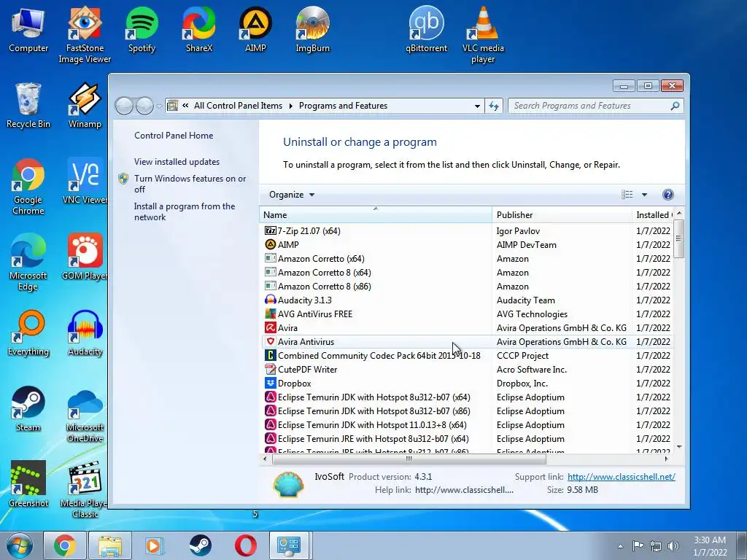Screen dimensions: 747x560
Task: Select the Avira Antivirus program row
Action: (x=467, y=342)
